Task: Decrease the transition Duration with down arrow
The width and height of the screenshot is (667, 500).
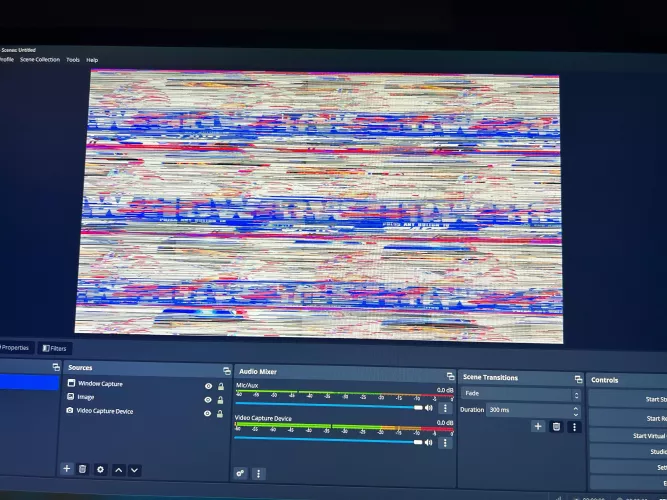Action: pyautogui.click(x=576, y=414)
